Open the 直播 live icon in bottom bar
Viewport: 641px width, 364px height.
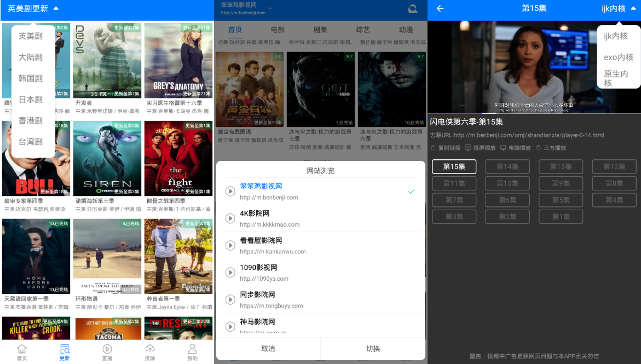107,349
